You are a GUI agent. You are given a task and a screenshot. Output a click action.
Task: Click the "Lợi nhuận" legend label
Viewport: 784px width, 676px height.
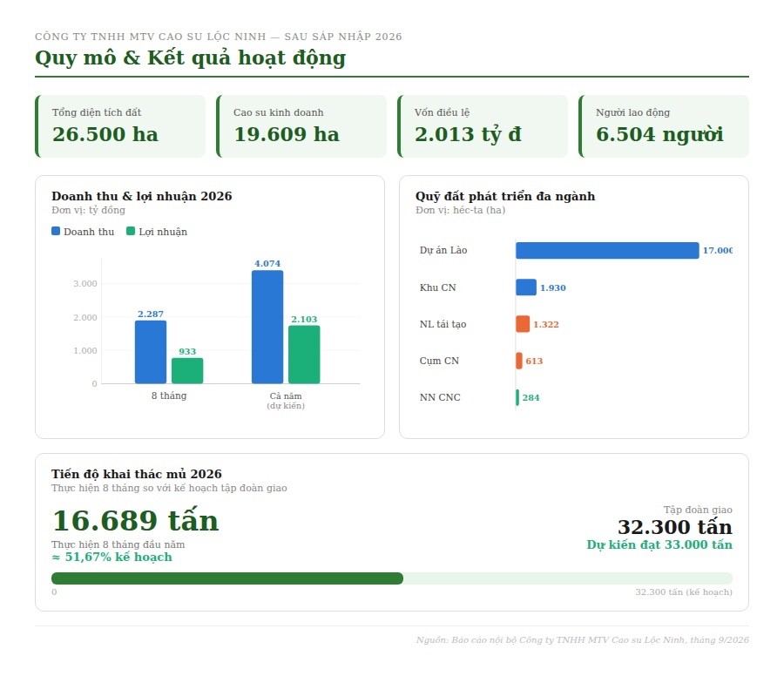pos(163,232)
